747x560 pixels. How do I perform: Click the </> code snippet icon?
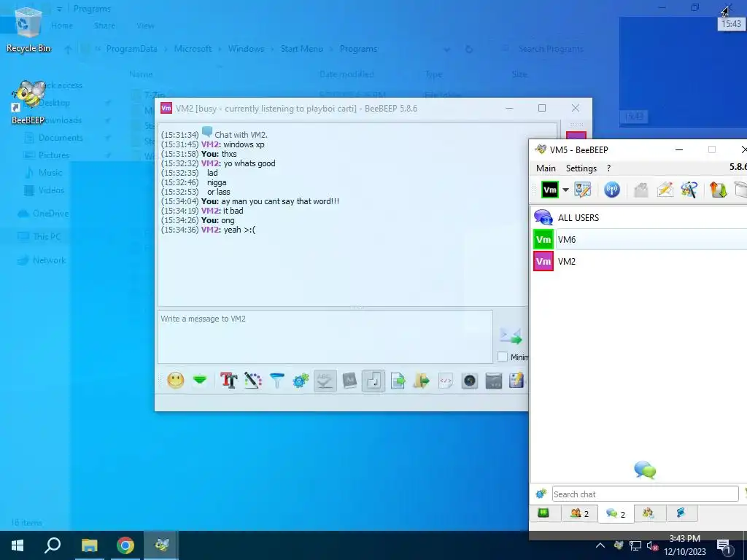[446, 381]
